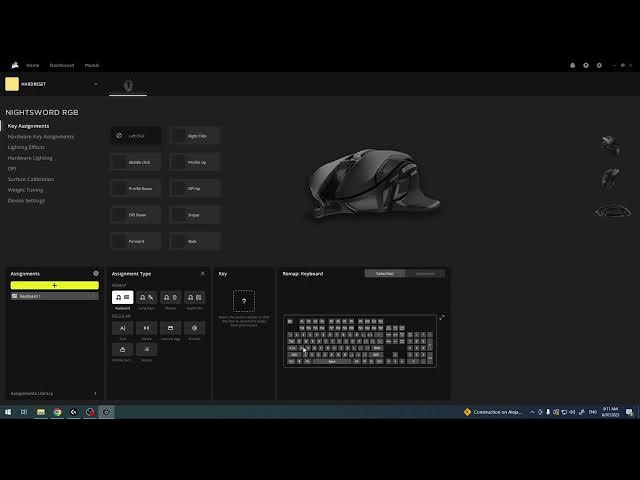Open the Windows Start menu
Screen dimensions: 640x480
point(8,412)
